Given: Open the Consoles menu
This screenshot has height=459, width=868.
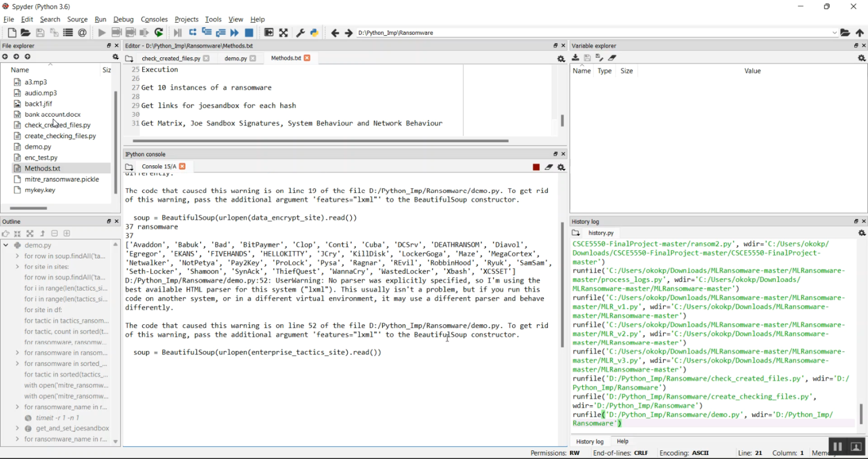Looking at the screenshot, I should [x=153, y=19].
